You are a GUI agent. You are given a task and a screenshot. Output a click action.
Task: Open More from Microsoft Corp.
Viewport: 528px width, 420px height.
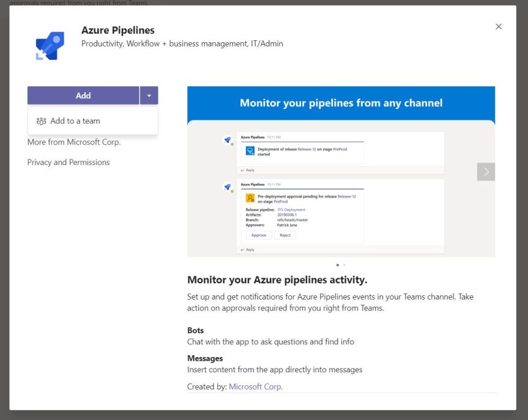click(74, 142)
